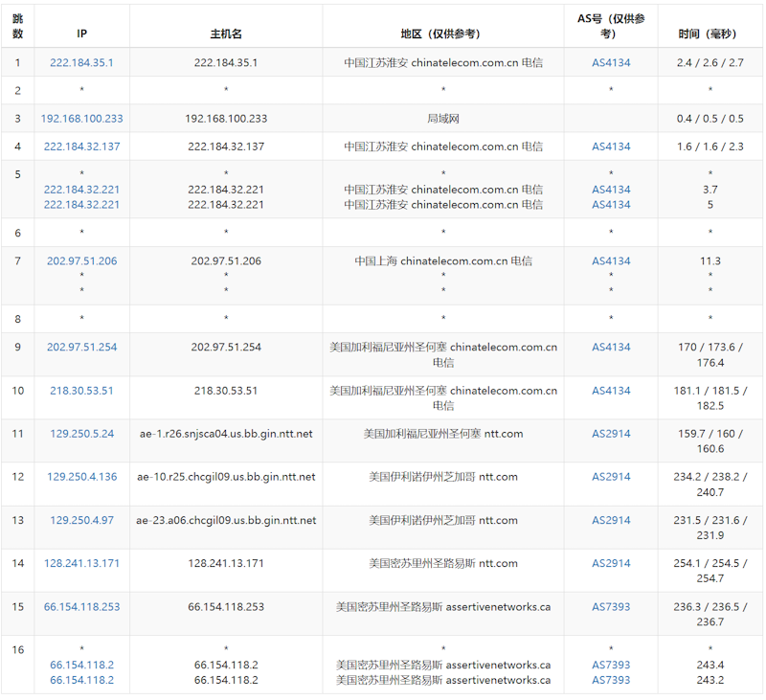
Task: Open the 129.250.5.24 IP link
Action: coord(81,434)
